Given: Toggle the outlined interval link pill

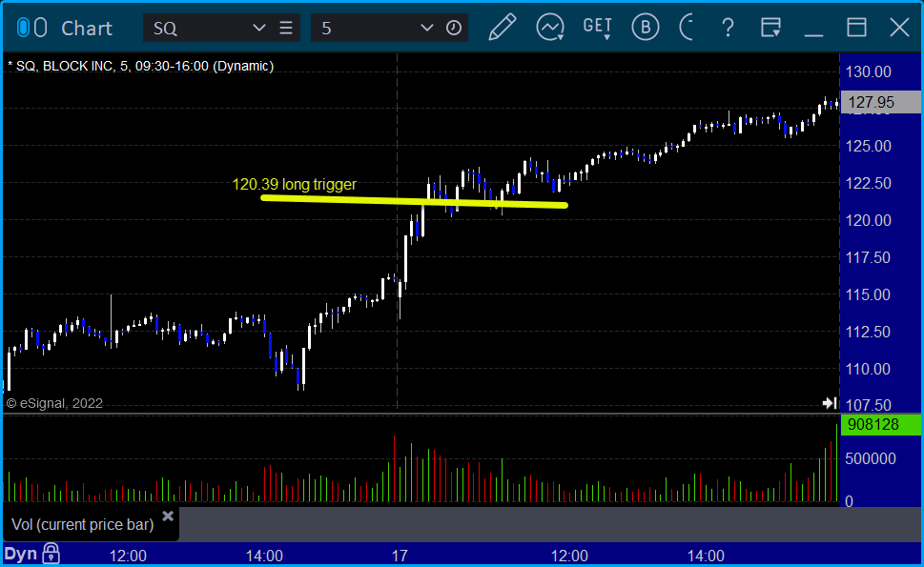Looking at the screenshot, I should pyautogui.click(x=40, y=28).
